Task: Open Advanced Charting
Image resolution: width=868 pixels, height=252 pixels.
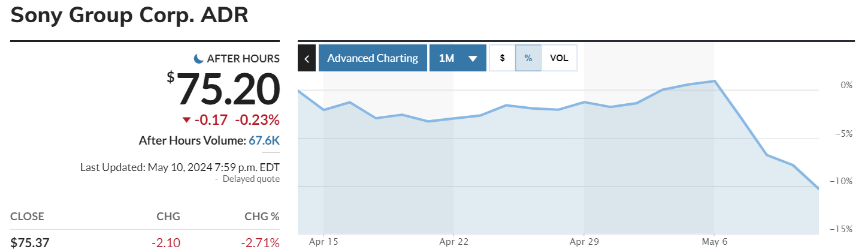Action: (373, 58)
